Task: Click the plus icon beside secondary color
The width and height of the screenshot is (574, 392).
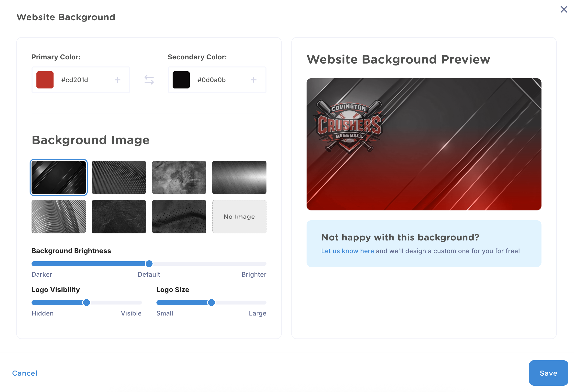Action: coord(254,80)
